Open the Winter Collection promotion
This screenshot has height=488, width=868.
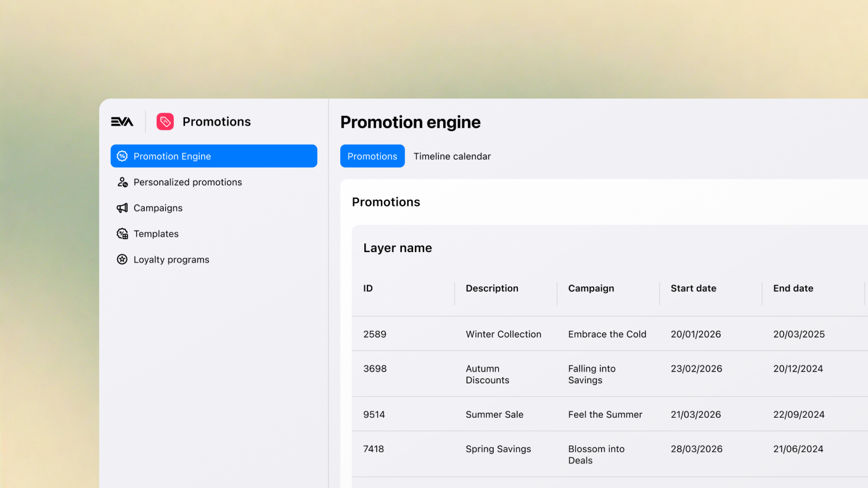pyautogui.click(x=503, y=334)
